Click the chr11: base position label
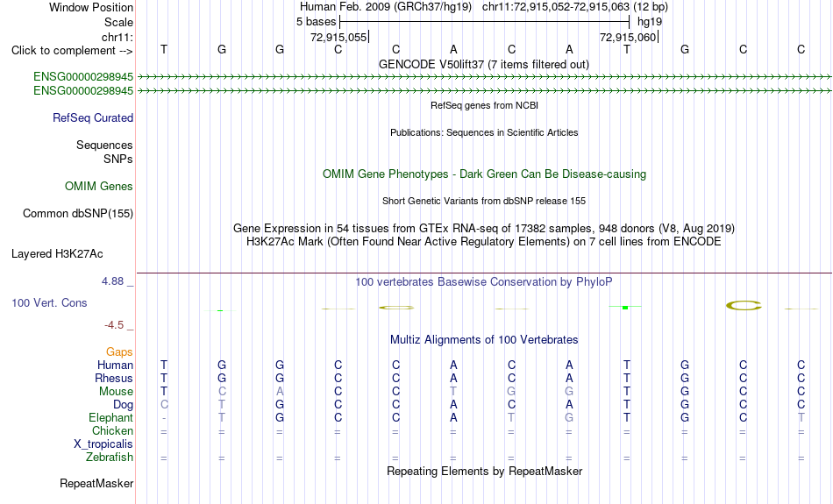 coord(117,37)
